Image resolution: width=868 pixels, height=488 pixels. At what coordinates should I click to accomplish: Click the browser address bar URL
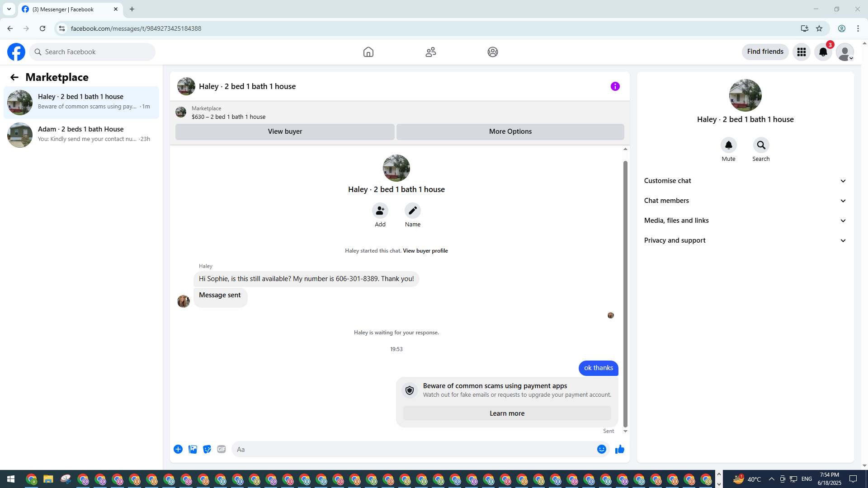coord(136,28)
